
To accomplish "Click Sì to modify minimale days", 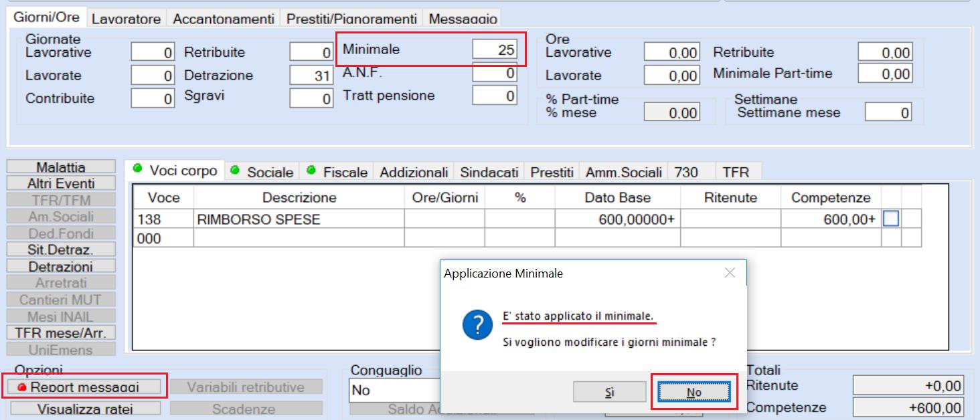I will click(609, 392).
